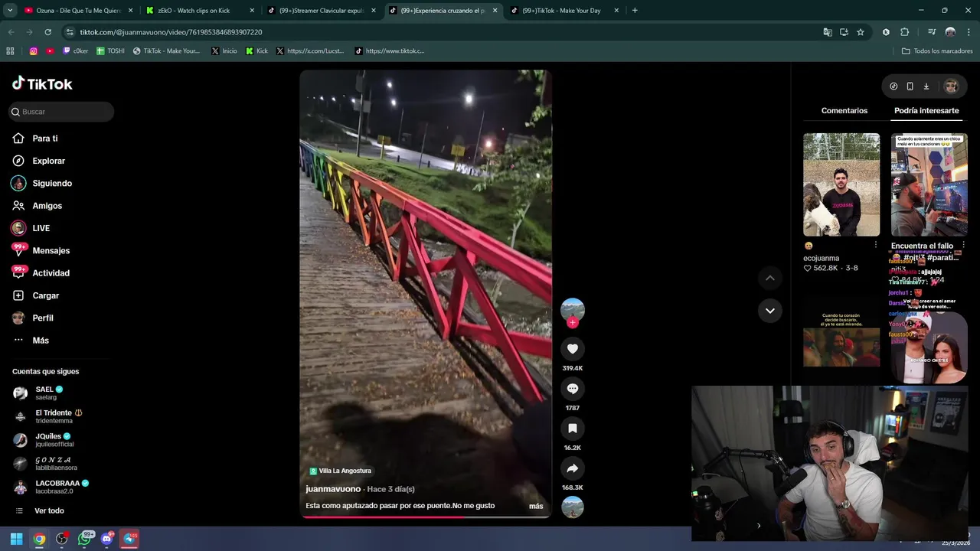Screen dimensions: 980x551
Task: Save the video with the bookmark icon
Action: pos(572,429)
